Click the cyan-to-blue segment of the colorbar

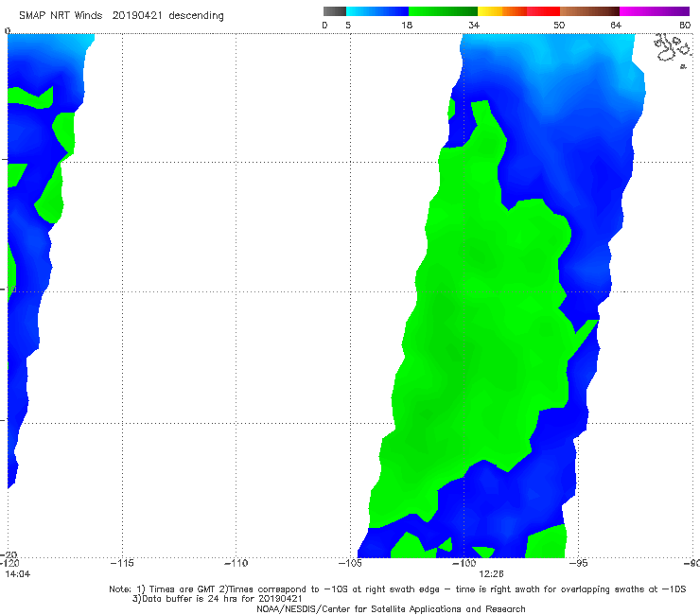[377, 11]
